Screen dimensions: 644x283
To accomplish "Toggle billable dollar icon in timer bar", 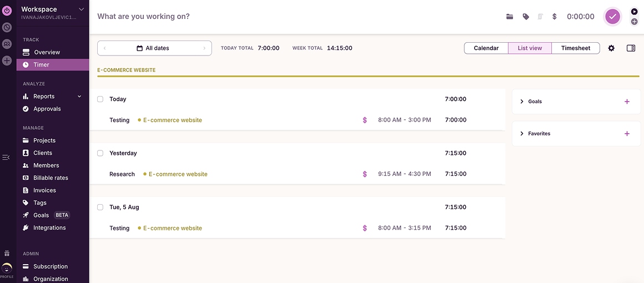I will [554, 17].
